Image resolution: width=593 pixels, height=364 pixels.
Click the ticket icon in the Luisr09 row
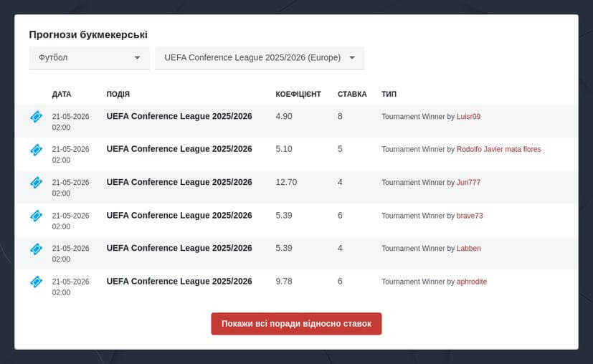[36, 116]
